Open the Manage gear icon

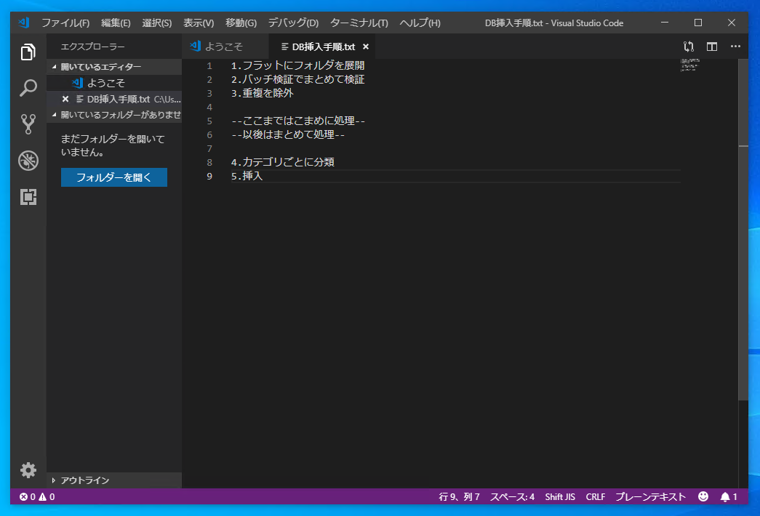pos(28,470)
